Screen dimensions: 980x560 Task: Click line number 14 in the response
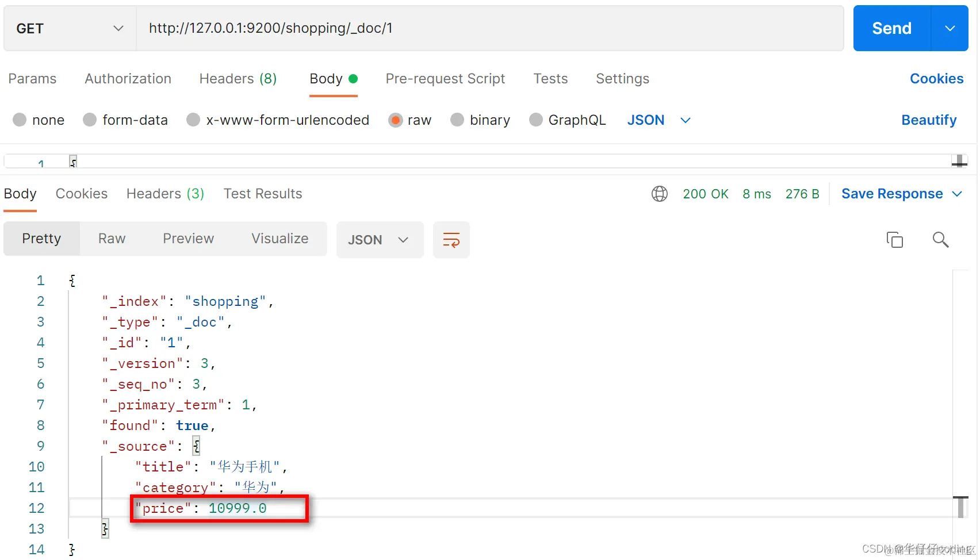(x=36, y=550)
